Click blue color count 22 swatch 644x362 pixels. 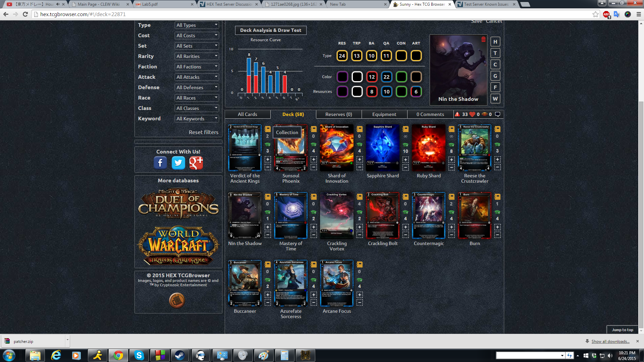pos(386,77)
